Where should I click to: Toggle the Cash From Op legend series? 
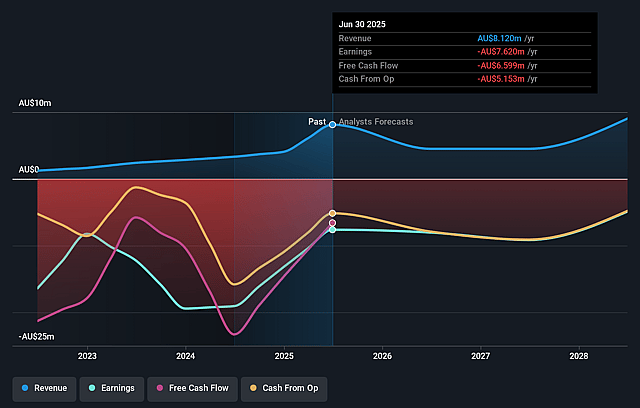pos(284,388)
